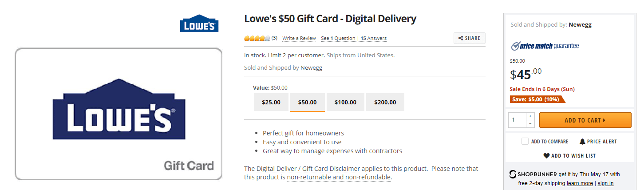Click the quantity input field
The width and height of the screenshot is (644, 190).
[517, 120]
